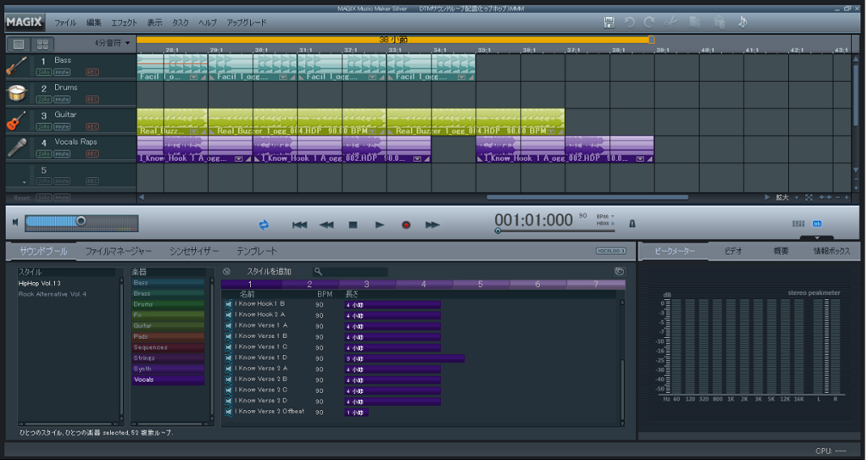Click the speaker icon beside the volume slider
868x460 pixels.
click(x=15, y=222)
